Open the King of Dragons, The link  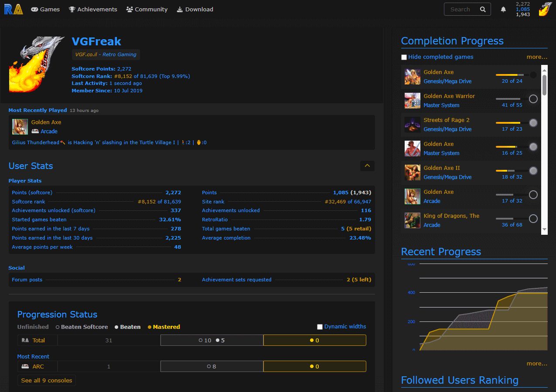(x=451, y=216)
